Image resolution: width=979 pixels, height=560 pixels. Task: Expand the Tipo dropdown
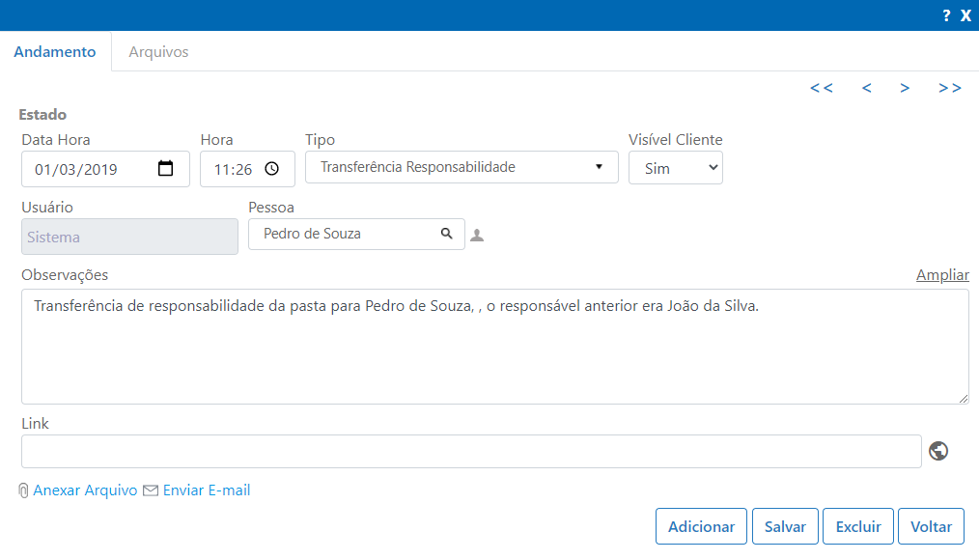click(x=462, y=167)
